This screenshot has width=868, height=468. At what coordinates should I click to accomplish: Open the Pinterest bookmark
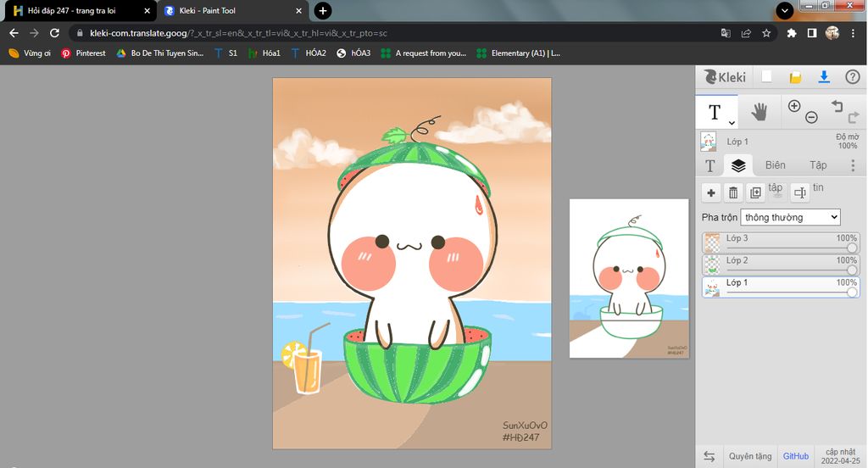[84, 53]
